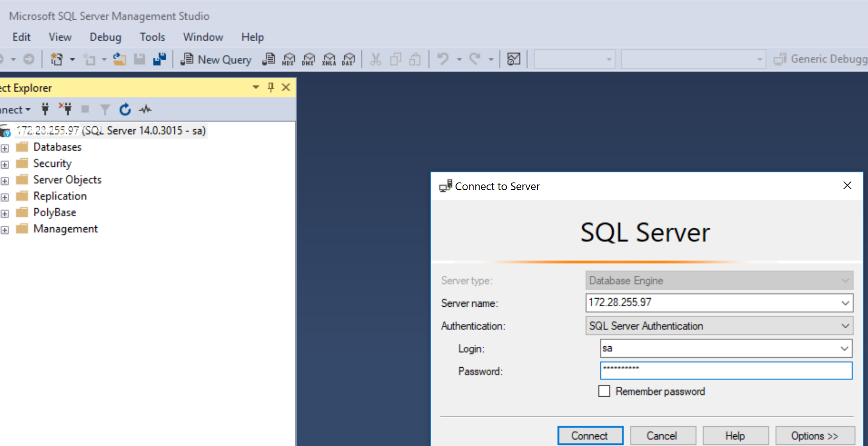Open the View menu

[60, 37]
